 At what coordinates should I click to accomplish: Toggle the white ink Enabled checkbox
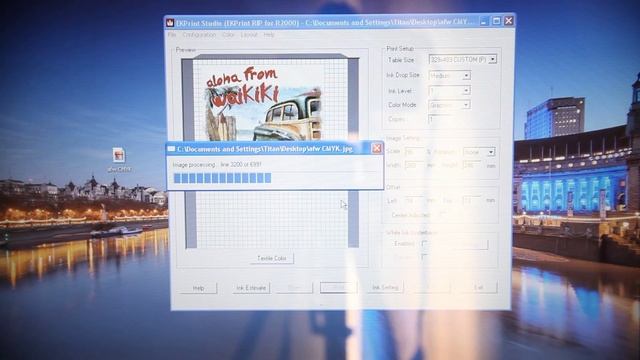click(x=425, y=244)
